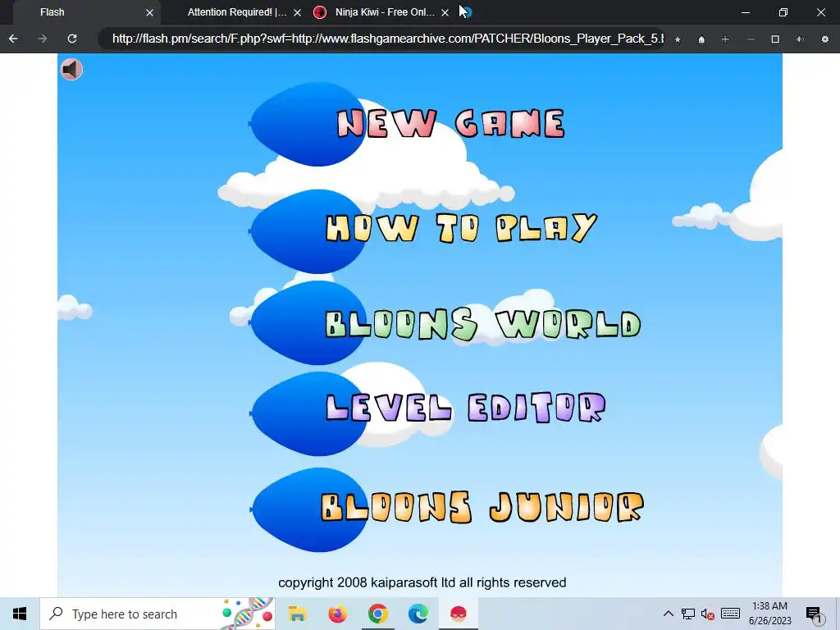Screen dimensions: 840x630
Task: Go to browser home page
Action: (701, 39)
